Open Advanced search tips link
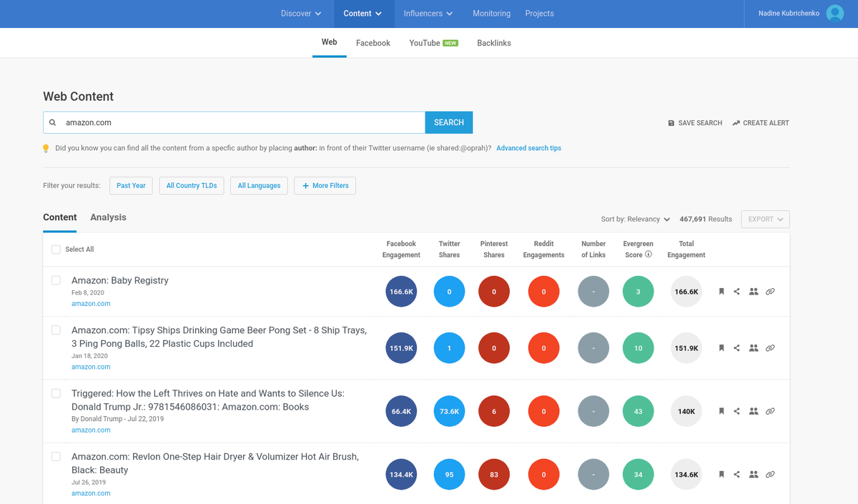This screenshot has width=858, height=504. click(529, 149)
